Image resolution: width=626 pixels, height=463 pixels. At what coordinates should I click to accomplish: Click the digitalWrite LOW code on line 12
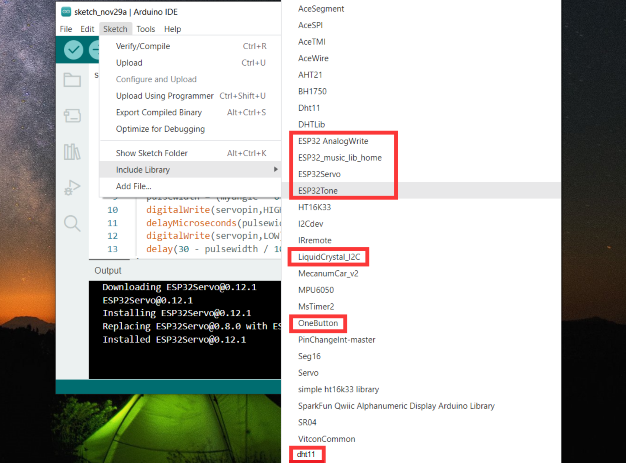point(214,236)
